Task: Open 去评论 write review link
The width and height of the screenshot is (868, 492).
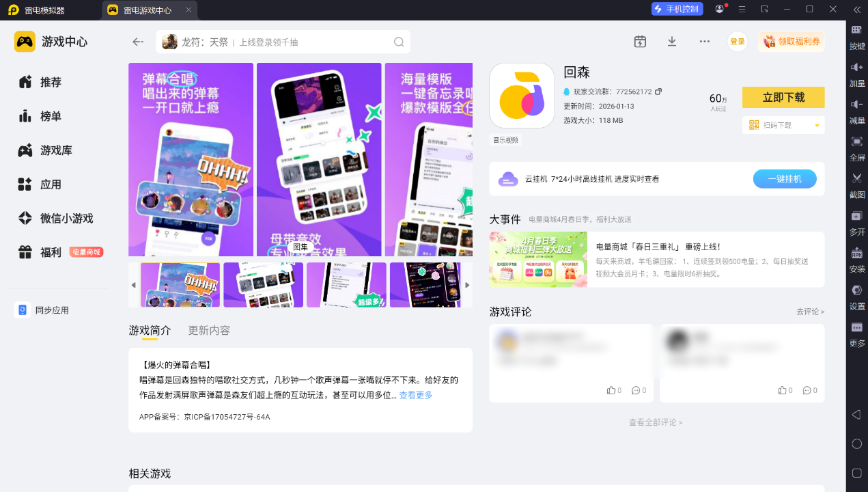Action: click(810, 312)
